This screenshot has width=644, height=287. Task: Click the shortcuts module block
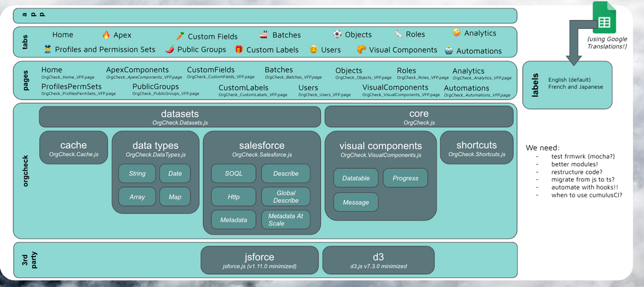(477, 148)
